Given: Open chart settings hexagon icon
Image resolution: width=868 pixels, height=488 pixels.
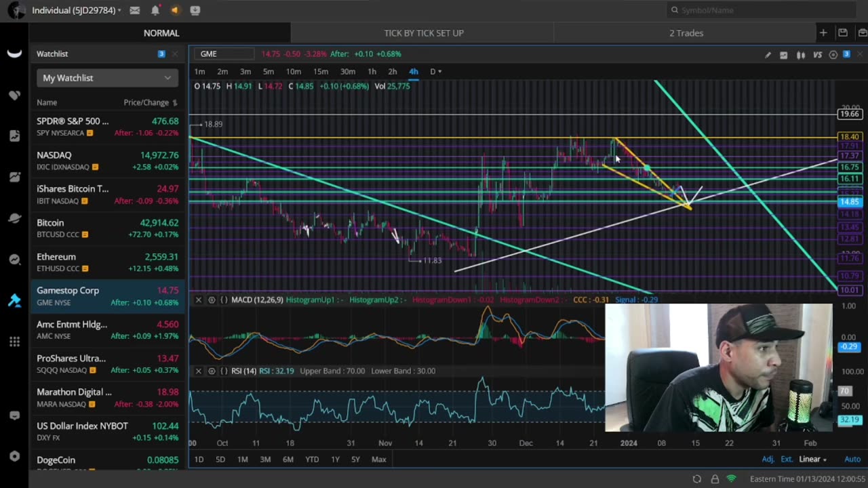Looking at the screenshot, I should (x=833, y=55).
